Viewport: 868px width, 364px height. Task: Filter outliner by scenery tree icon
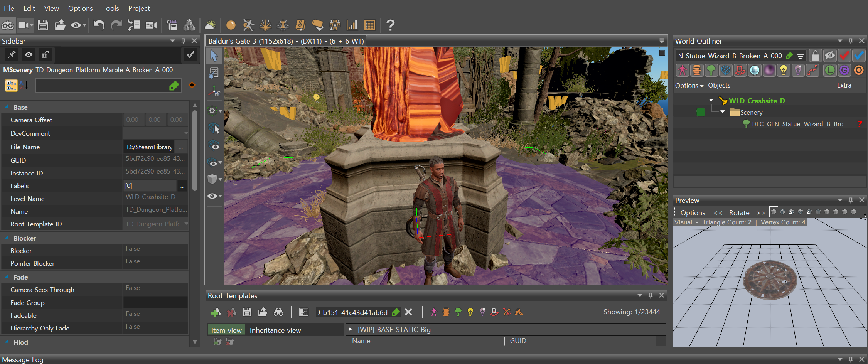coord(711,70)
